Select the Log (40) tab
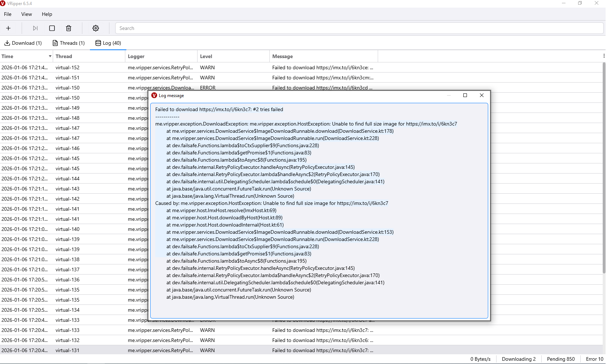 click(108, 43)
